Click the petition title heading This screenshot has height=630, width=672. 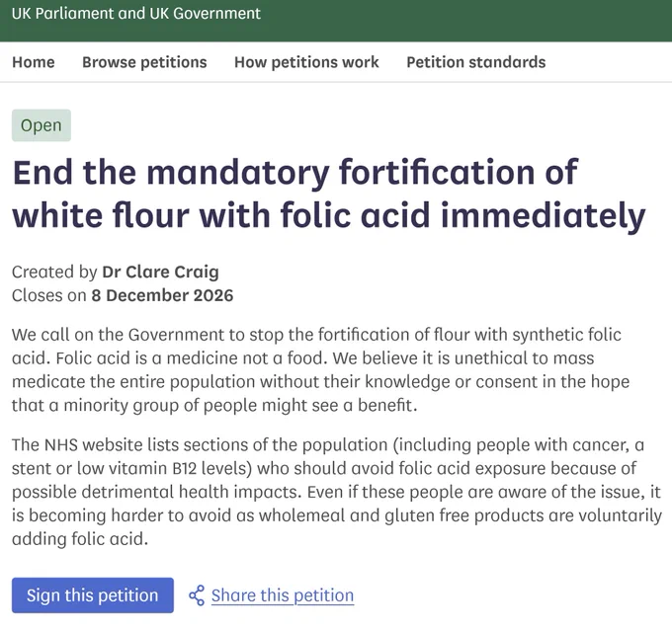[x=329, y=194]
